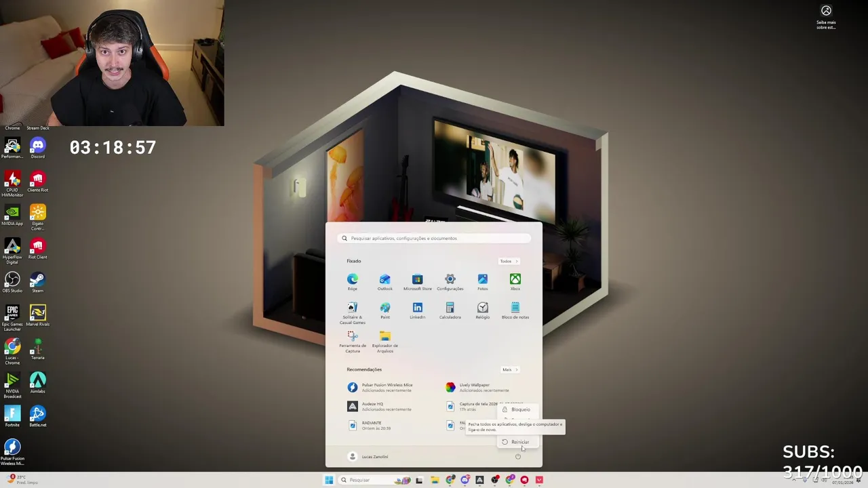Open Configurações gear in Start menu
The width and height of the screenshot is (868, 488).
tap(450, 282)
